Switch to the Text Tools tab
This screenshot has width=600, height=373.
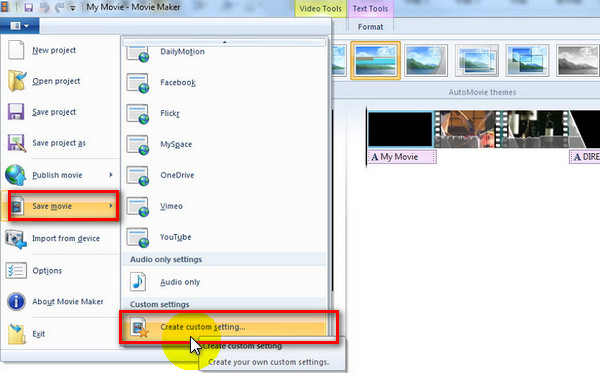[370, 8]
